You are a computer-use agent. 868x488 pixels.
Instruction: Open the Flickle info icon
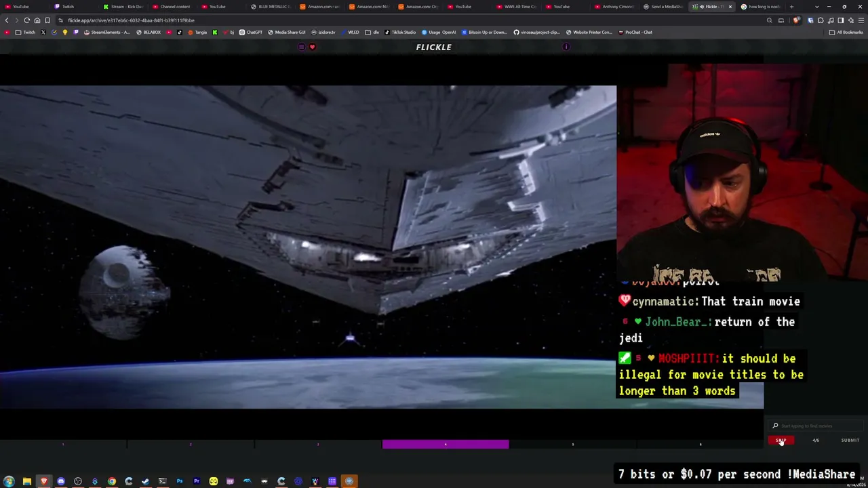point(566,47)
